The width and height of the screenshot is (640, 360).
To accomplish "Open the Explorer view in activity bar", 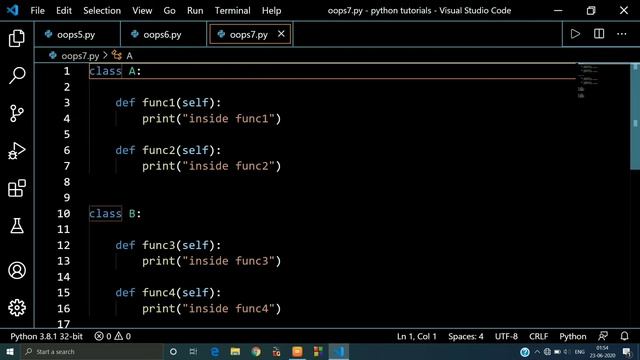I will [17, 38].
